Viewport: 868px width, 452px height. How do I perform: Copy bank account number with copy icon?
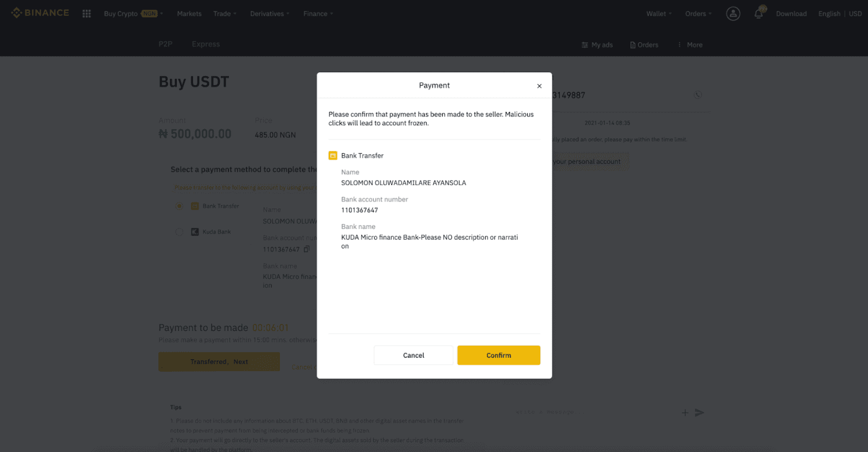307,249
